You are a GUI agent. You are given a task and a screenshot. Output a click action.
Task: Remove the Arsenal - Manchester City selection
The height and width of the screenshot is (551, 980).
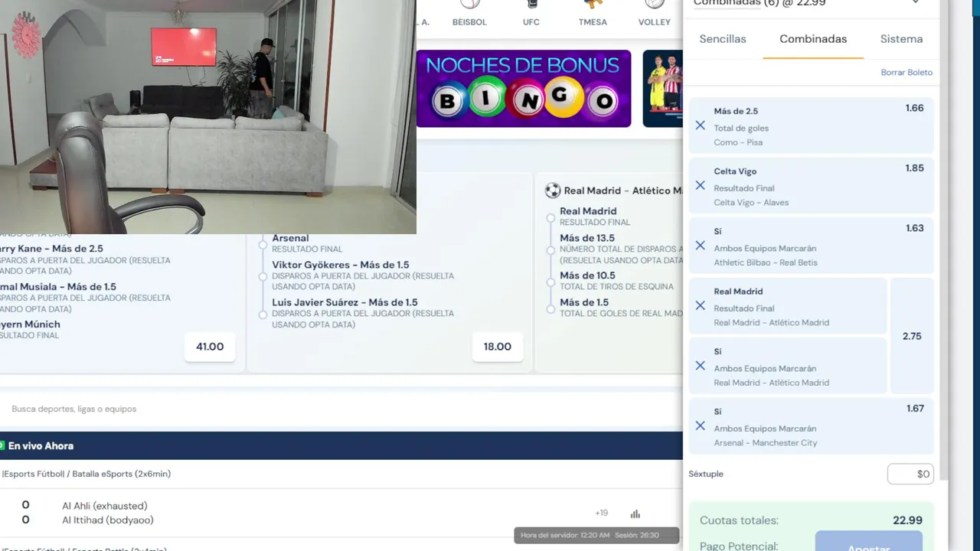pyautogui.click(x=700, y=425)
